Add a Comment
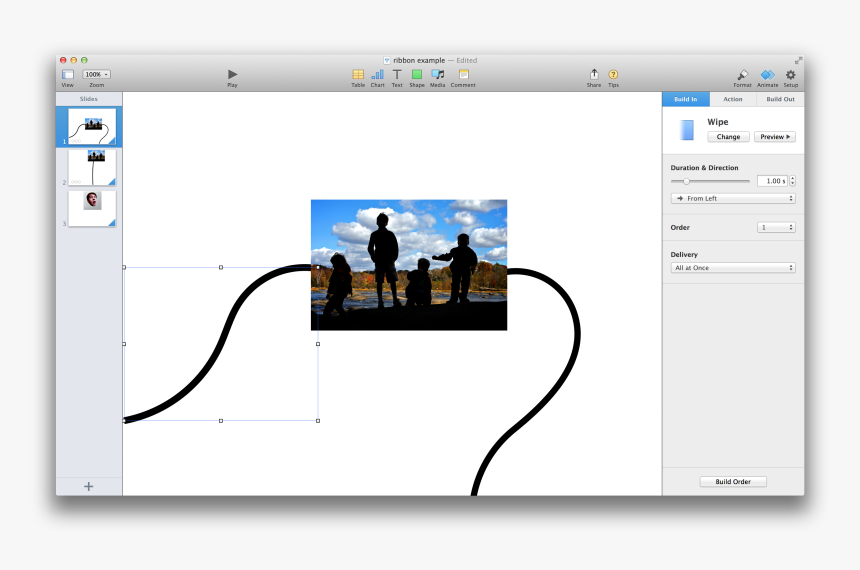860x570 pixels. pos(463,74)
